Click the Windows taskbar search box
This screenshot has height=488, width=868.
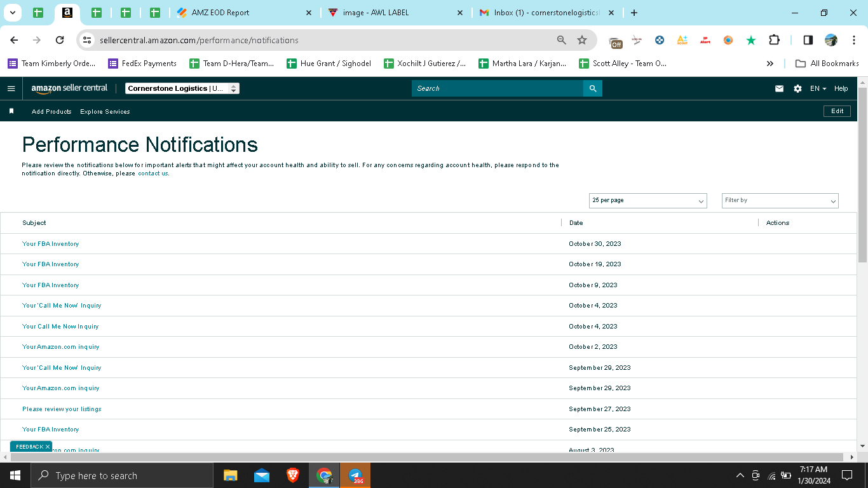pos(123,475)
